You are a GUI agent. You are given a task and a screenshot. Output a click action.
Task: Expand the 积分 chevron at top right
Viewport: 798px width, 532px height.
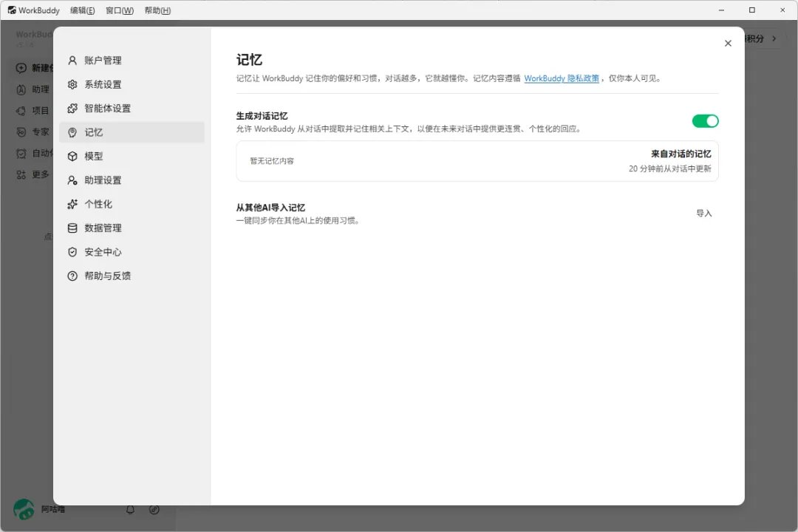click(x=774, y=38)
